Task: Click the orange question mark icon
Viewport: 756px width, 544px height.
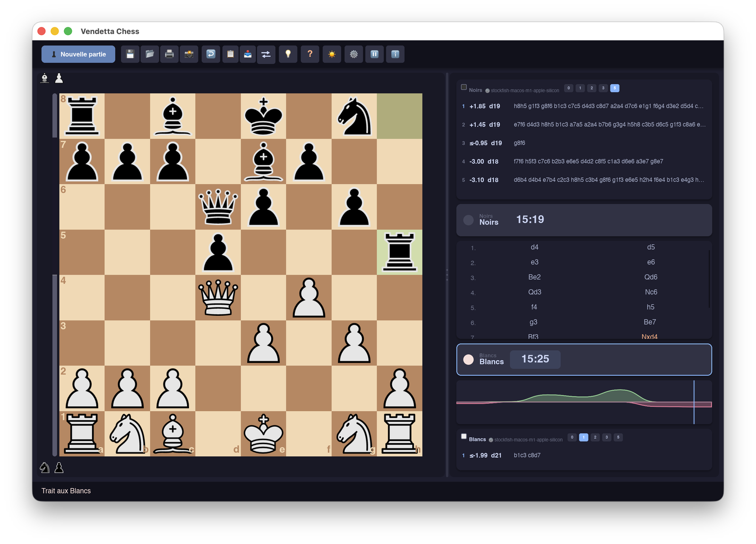Action: (310, 54)
